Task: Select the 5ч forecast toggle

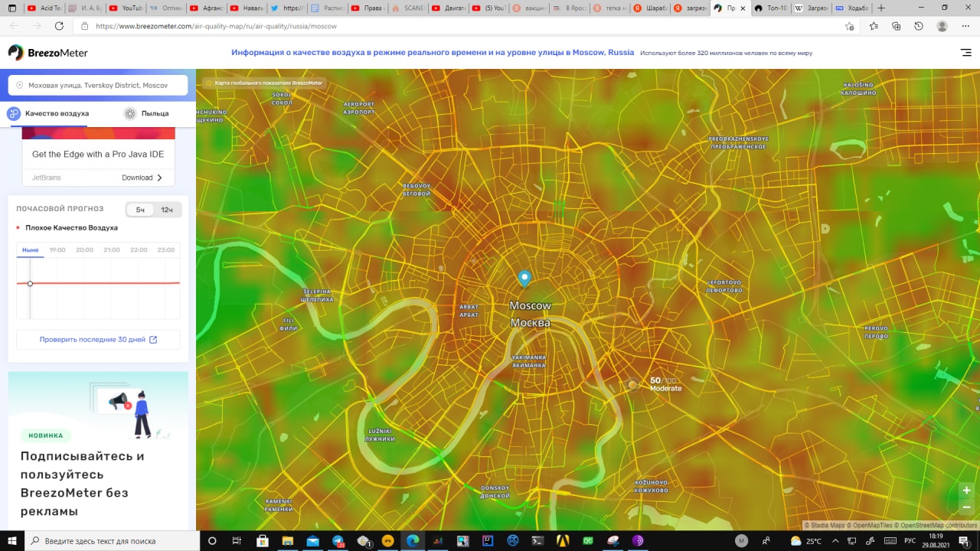Action: click(140, 210)
